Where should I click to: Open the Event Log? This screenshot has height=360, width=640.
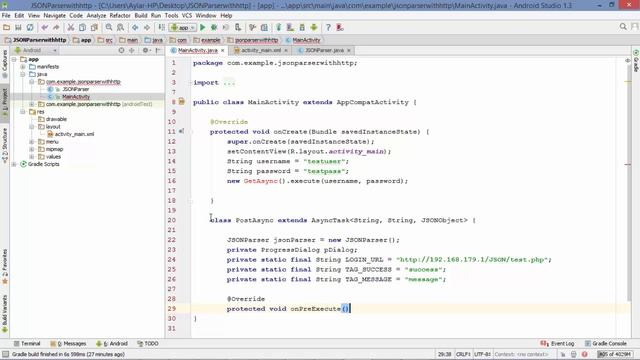point(557,344)
